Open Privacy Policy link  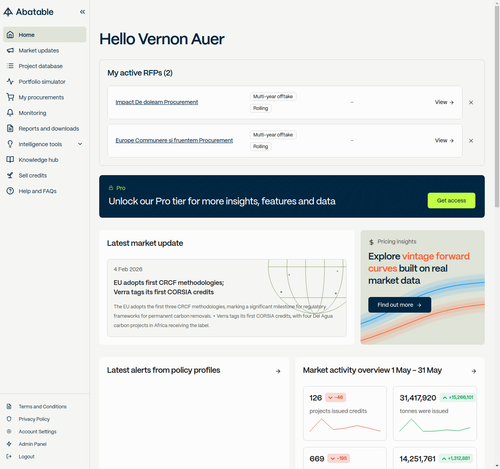pyautogui.click(x=34, y=419)
